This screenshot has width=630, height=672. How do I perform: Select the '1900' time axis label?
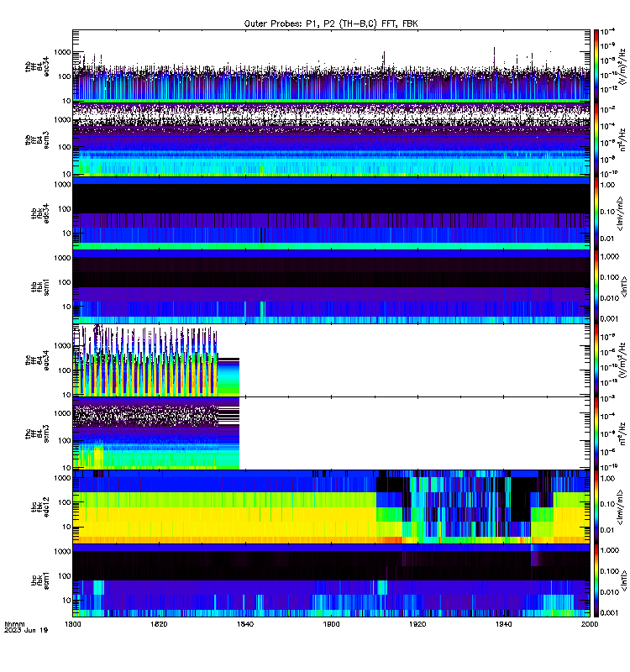pos(331,624)
